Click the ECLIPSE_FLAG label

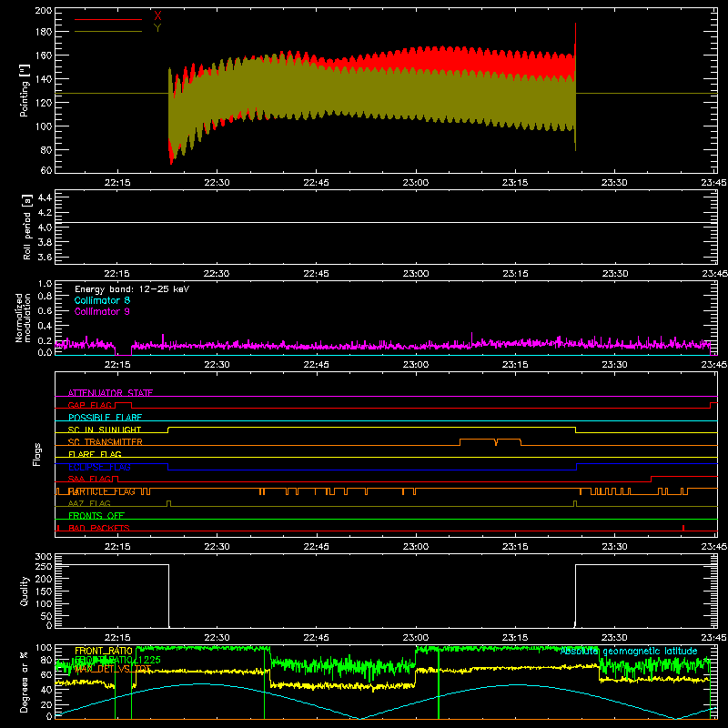[x=99, y=467]
